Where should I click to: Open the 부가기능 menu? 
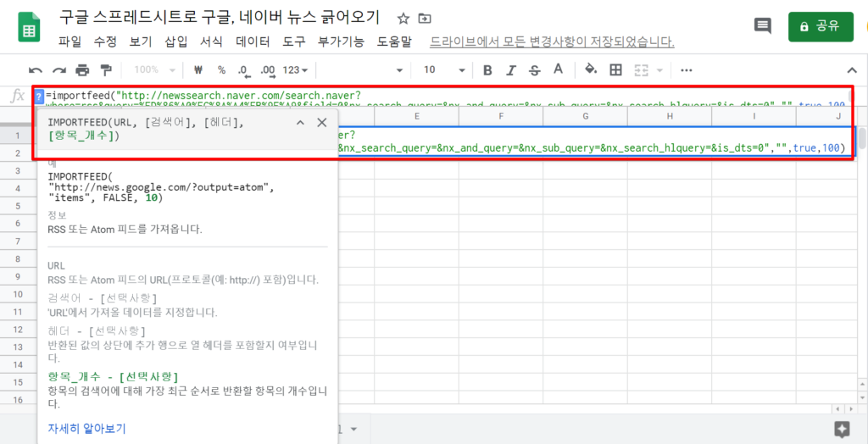(x=341, y=42)
